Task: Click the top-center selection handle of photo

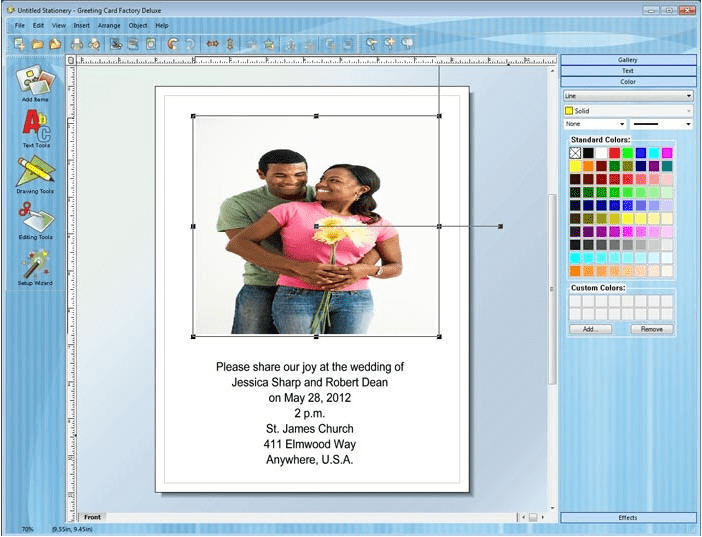Action: point(316,116)
